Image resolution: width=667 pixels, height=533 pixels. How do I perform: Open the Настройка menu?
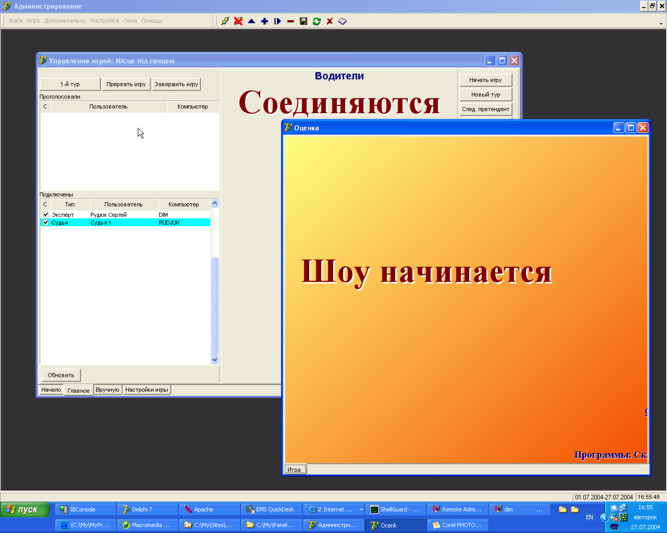104,21
